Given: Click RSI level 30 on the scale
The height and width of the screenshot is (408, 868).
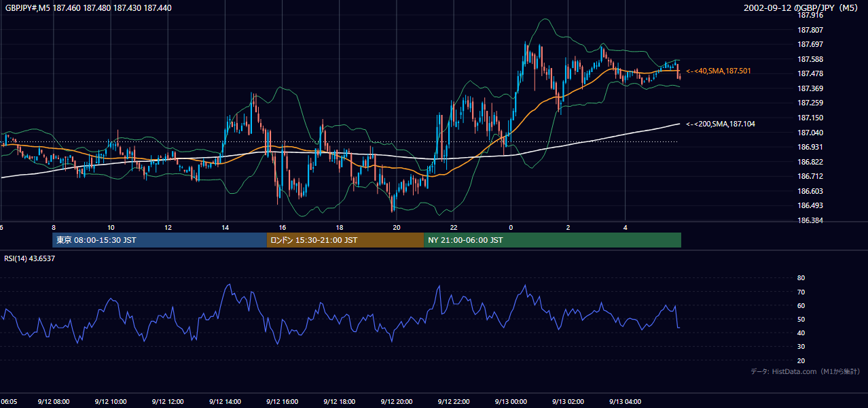Looking at the screenshot, I should [x=801, y=347].
